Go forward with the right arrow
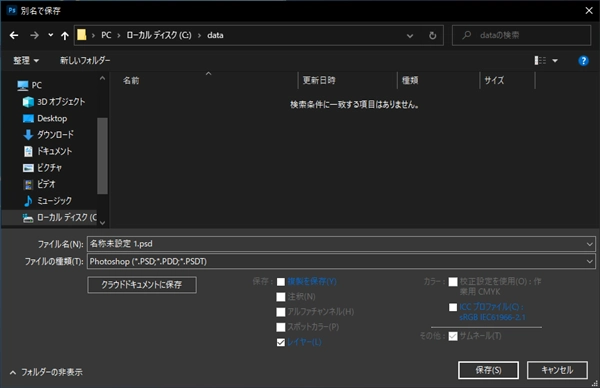 [34, 36]
